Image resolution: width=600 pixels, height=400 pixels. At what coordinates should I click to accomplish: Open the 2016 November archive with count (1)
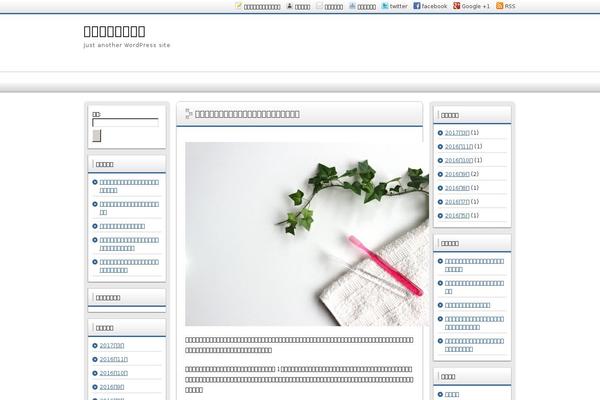(459, 147)
